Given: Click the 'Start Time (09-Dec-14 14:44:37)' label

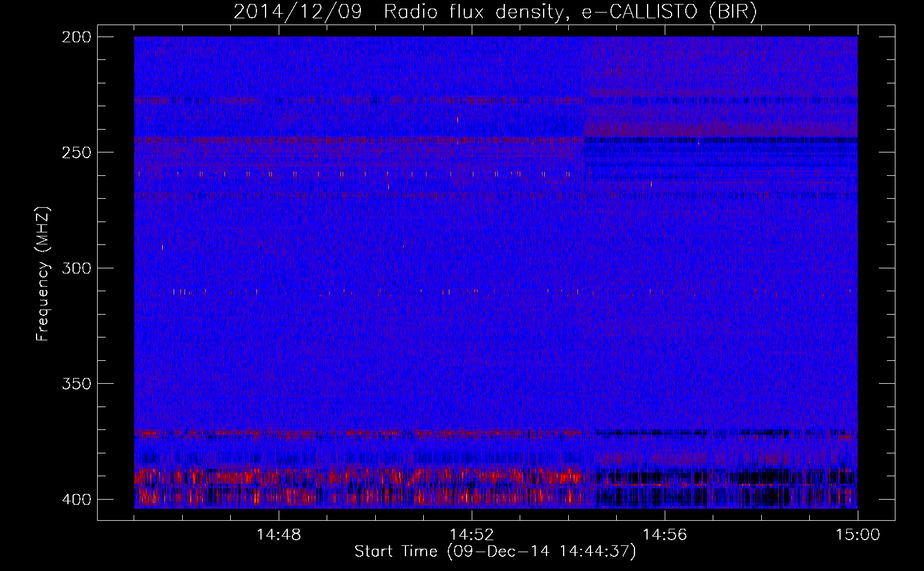Looking at the screenshot, I should point(495,552).
